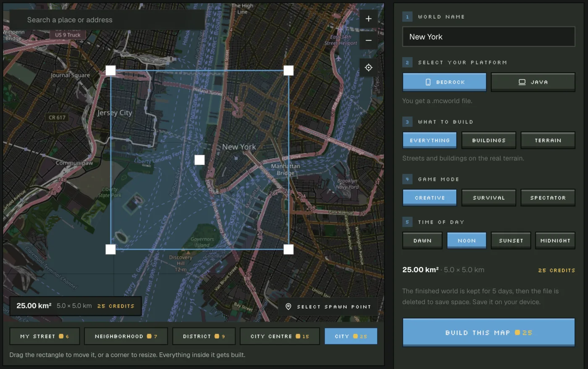
Task: Click the US 9 Truck road shield
Action: pyautogui.click(x=68, y=35)
